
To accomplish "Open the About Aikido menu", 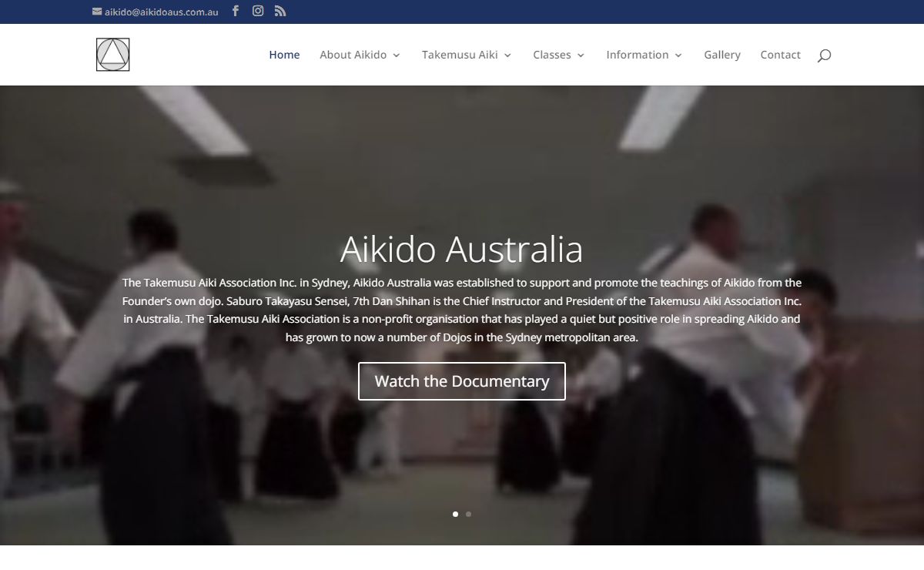I will point(353,55).
